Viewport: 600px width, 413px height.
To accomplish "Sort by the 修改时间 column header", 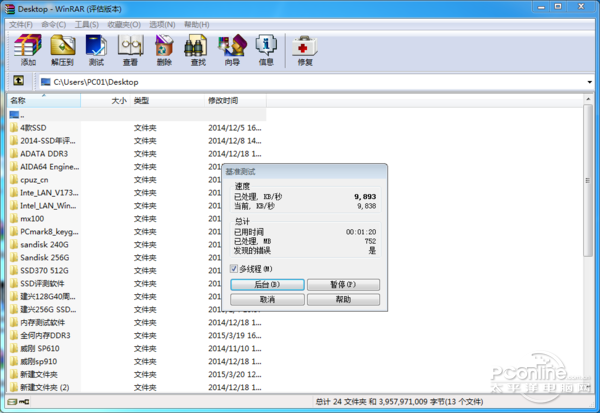I will coord(235,101).
